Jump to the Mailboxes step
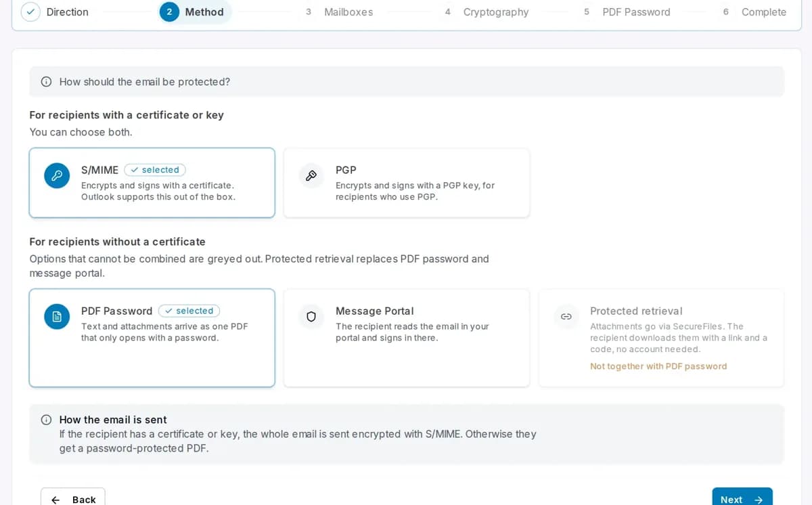Screen dimensions: 812x505 coord(338,12)
